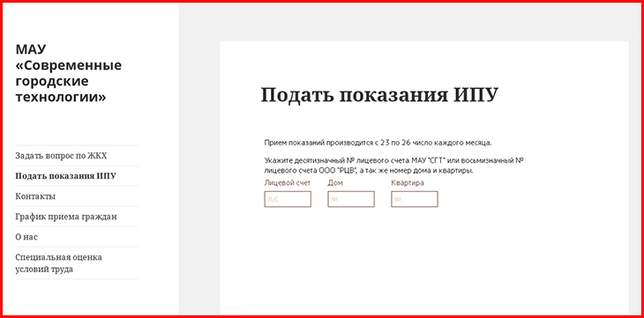Click the Дом field label

335,183
